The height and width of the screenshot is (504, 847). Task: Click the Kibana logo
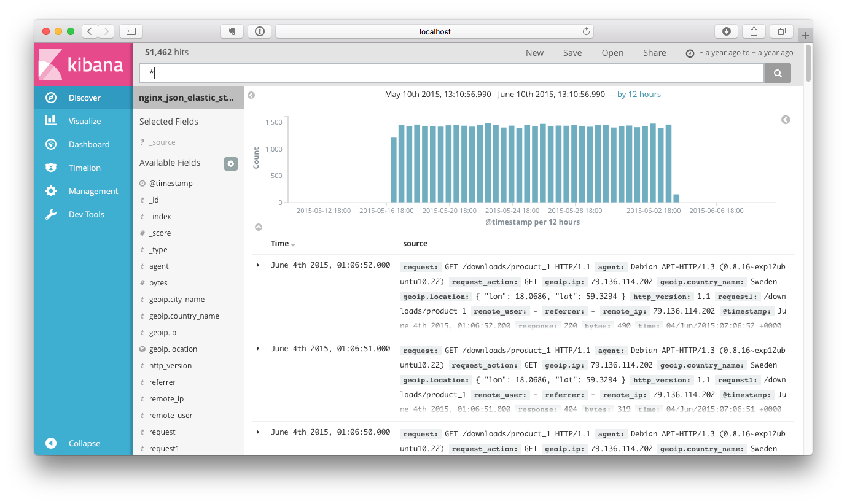coord(83,64)
